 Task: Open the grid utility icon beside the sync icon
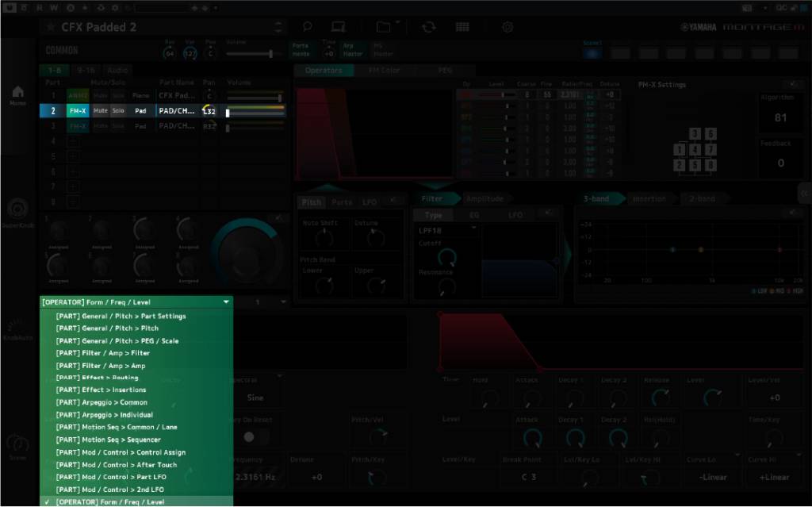(x=462, y=27)
